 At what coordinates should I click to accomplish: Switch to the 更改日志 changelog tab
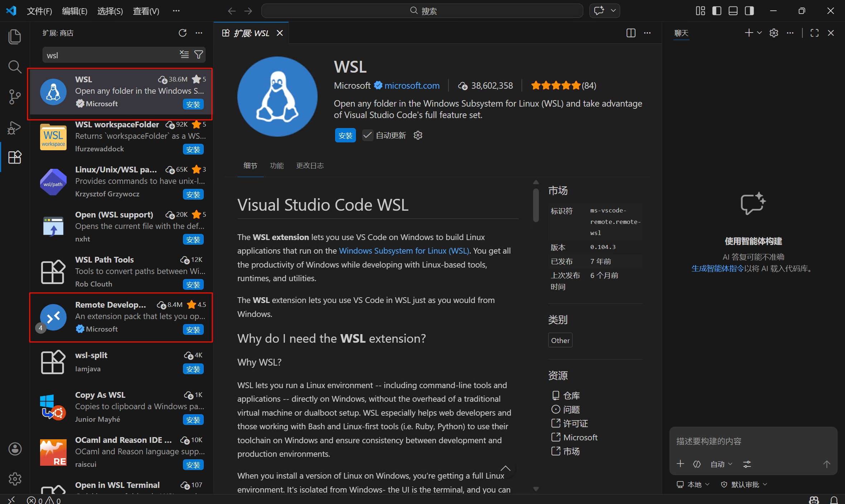(x=310, y=166)
